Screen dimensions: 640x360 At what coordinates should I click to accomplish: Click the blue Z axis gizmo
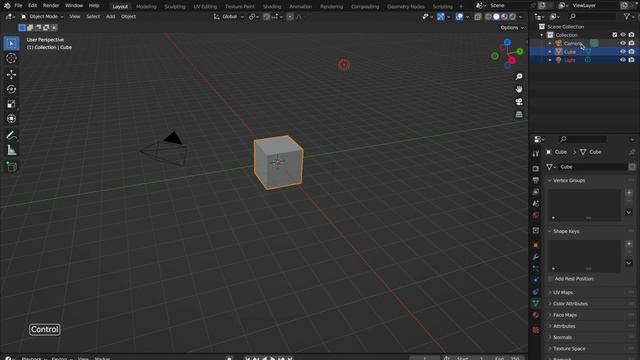pyautogui.click(x=507, y=42)
